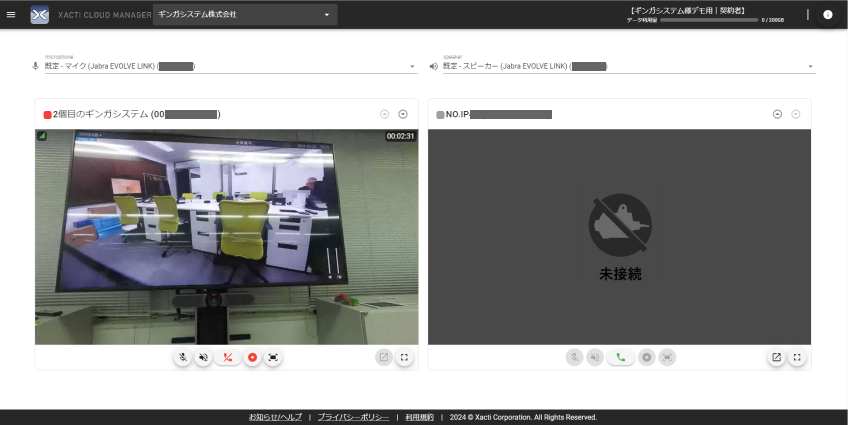
Task: Open the hamburger menu in the header
Action: click(11, 15)
